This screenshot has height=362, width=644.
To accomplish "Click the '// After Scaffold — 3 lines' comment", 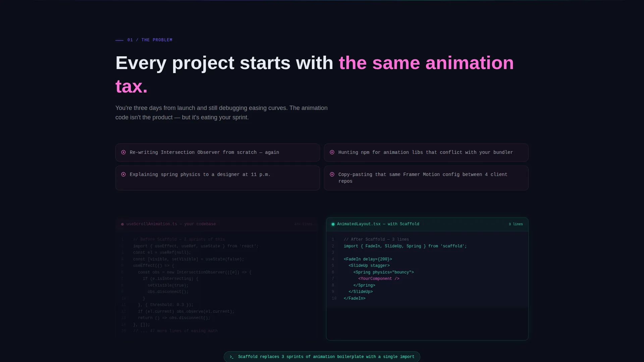I will tap(376, 239).
